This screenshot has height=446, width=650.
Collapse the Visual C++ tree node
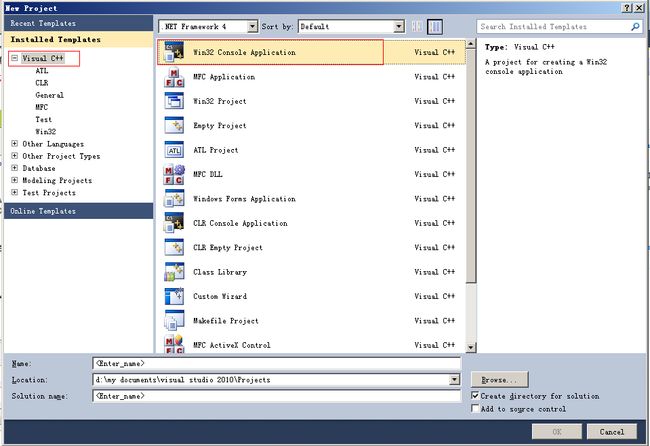pyautogui.click(x=15, y=58)
